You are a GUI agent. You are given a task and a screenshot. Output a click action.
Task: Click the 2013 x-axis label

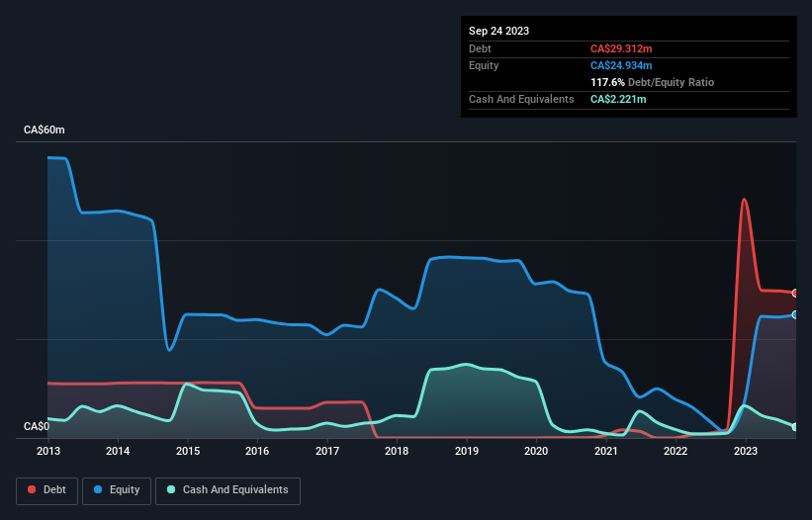tap(48, 451)
